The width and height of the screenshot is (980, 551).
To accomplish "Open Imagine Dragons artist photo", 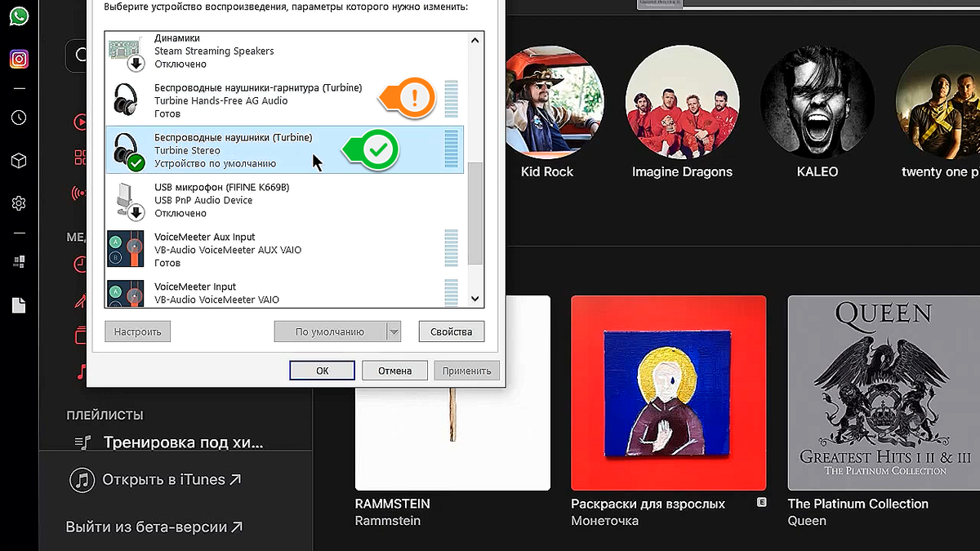I will (683, 101).
